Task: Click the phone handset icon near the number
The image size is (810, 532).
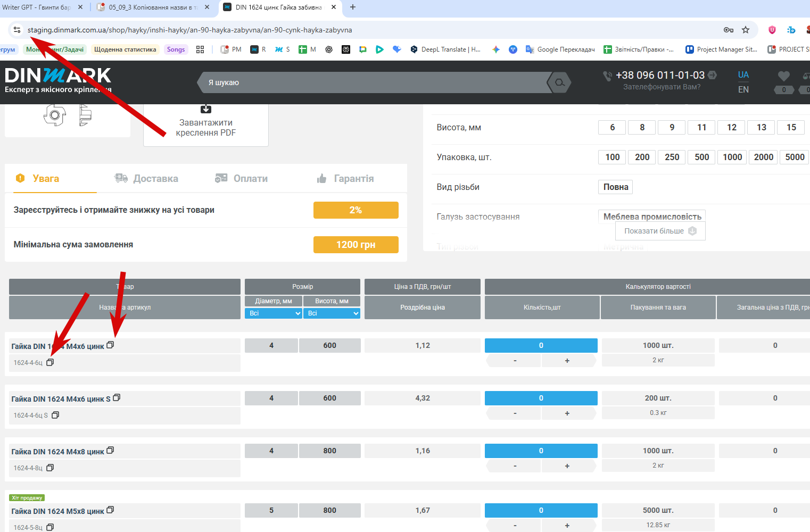Action: 607,76
